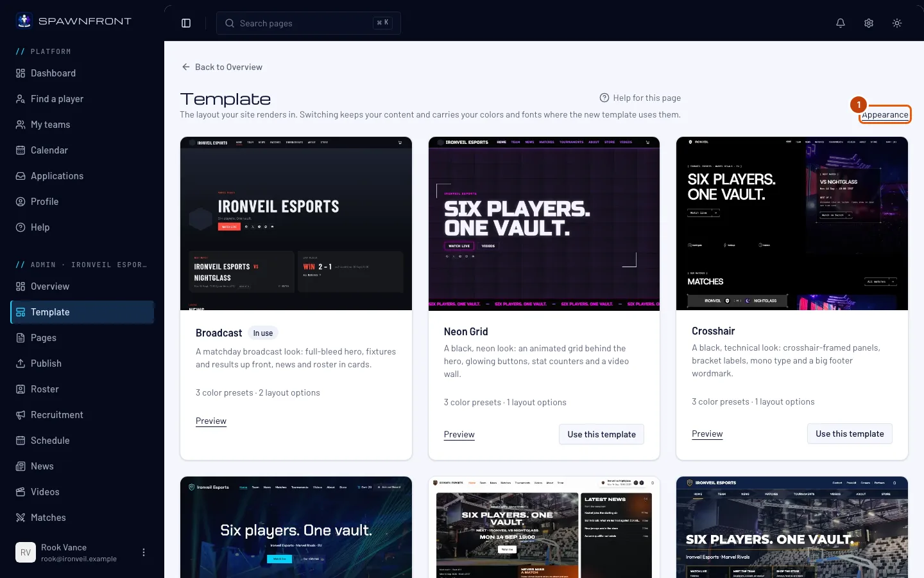Open Schedule section

pos(82,441)
